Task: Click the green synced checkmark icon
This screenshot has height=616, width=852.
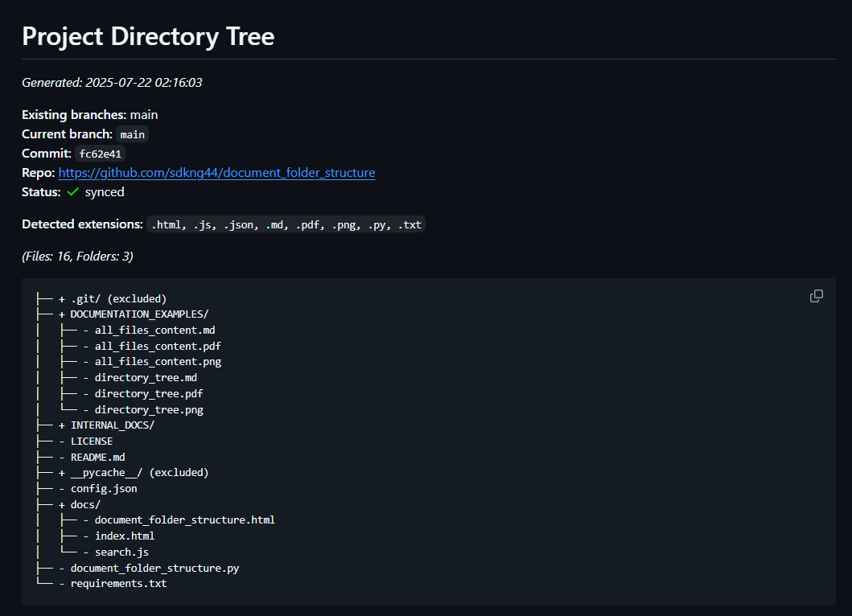Action: (73, 192)
